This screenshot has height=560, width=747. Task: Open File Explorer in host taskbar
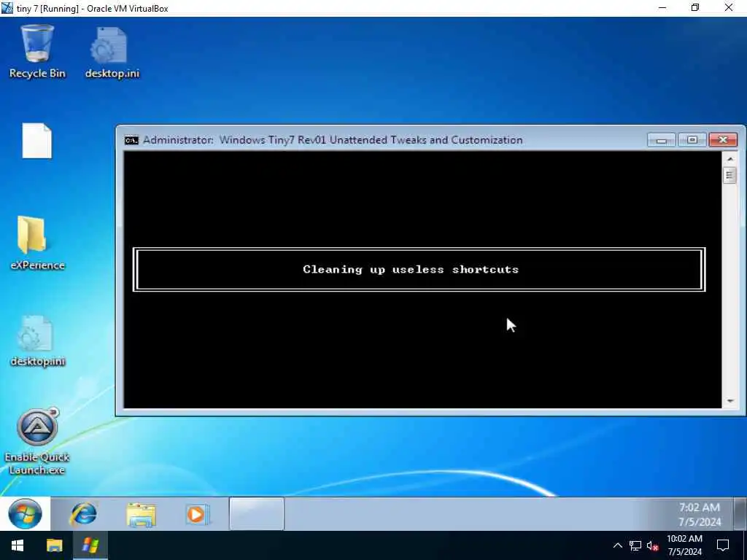coord(54,545)
